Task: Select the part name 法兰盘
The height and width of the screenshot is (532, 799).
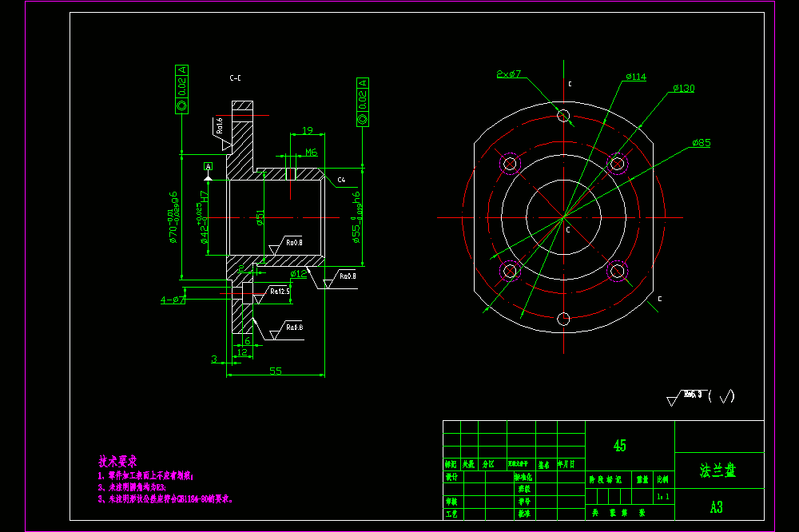Action: click(718, 470)
